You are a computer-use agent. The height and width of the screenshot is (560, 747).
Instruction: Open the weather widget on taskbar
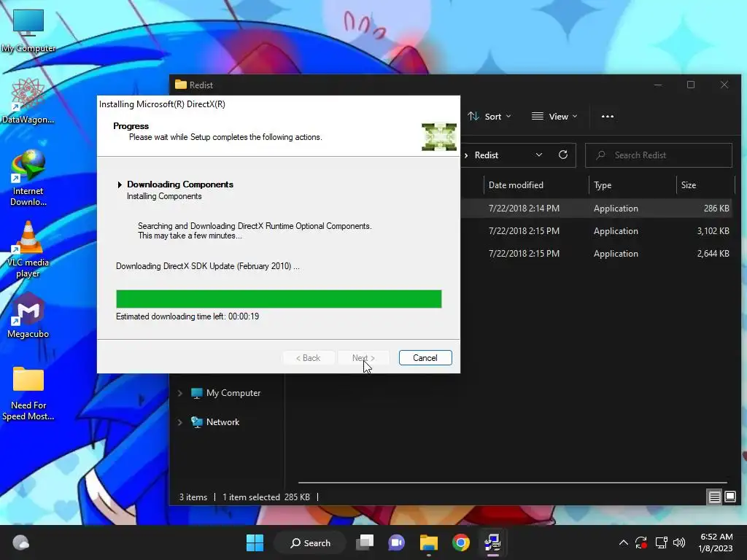pyautogui.click(x=20, y=542)
